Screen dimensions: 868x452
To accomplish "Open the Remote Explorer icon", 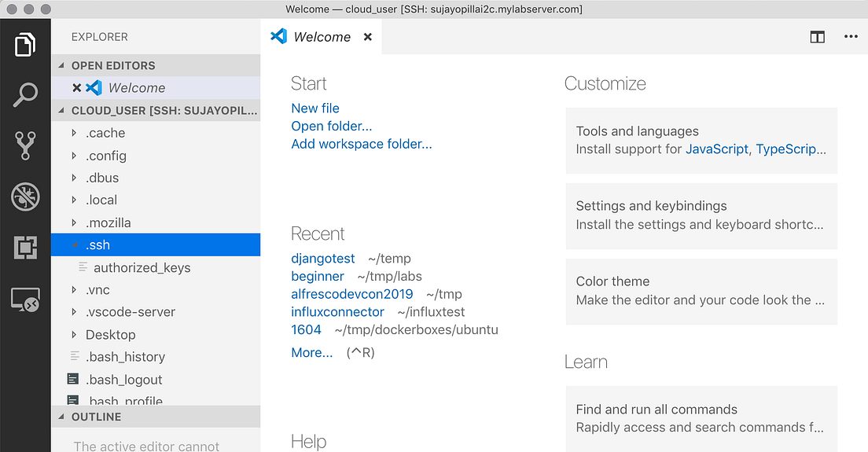I will pyautogui.click(x=25, y=299).
